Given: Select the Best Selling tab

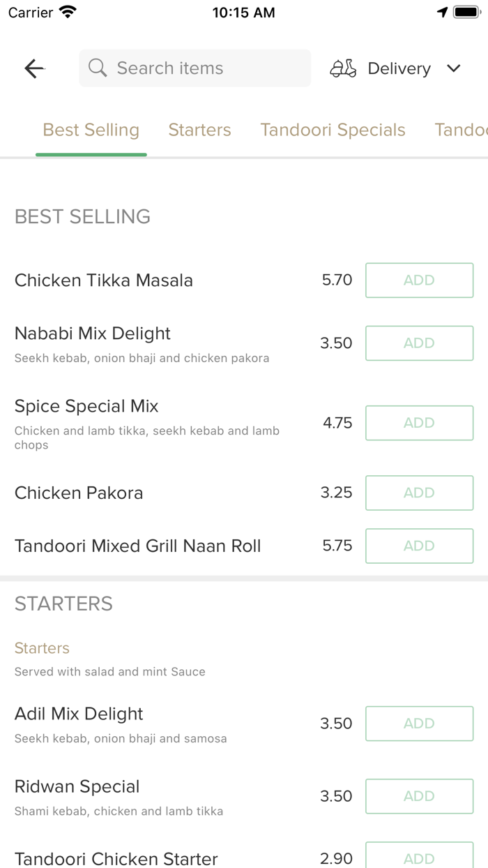Looking at the screenshot, I should 91,130.
